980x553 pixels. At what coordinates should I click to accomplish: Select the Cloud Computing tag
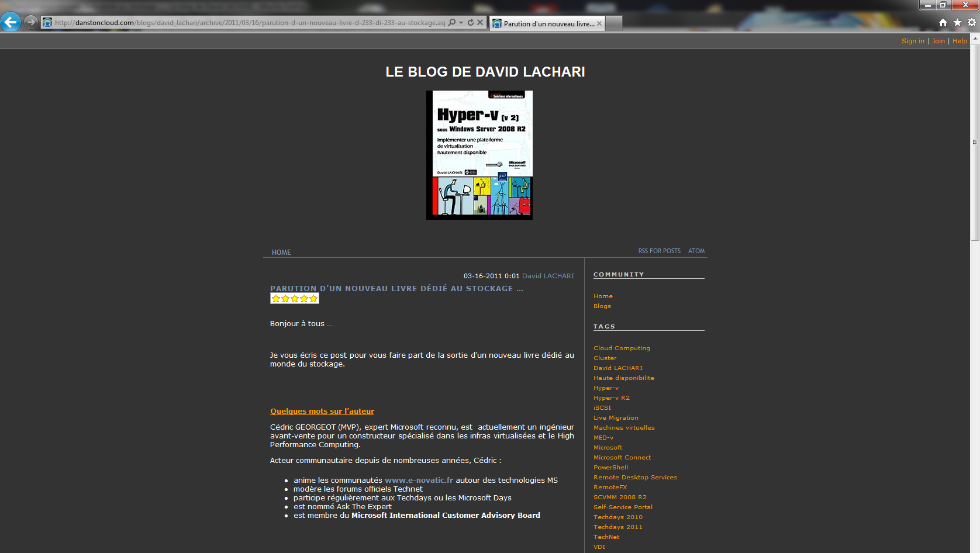tap(622, 348)
